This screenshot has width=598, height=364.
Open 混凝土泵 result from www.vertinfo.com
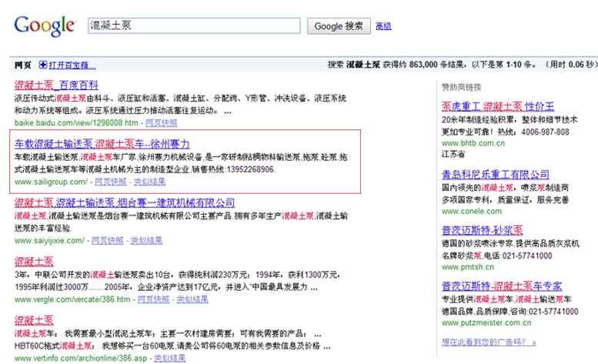pos(34,320)
